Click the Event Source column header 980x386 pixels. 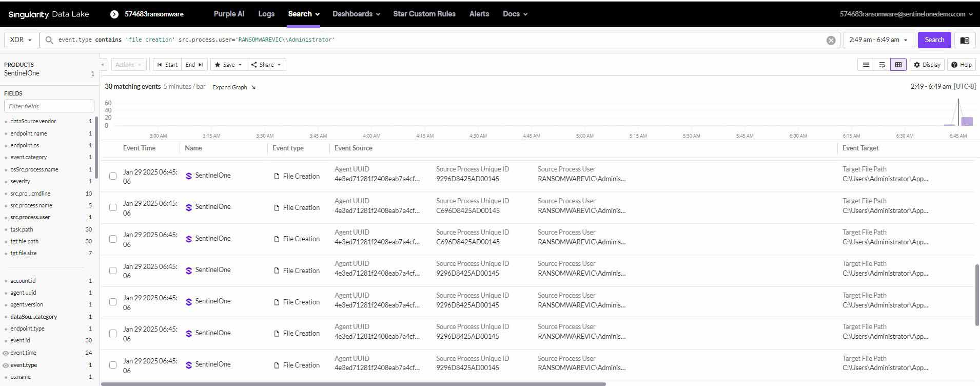[354, 148]
